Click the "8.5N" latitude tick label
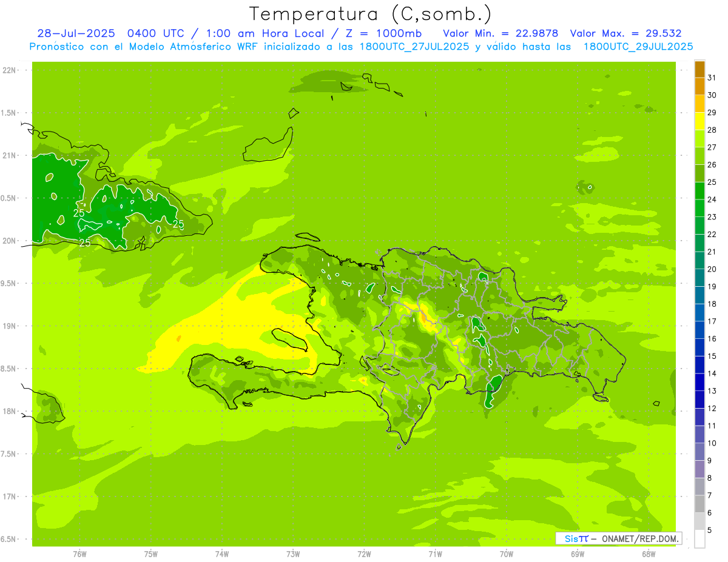 (x=8, y=369)
